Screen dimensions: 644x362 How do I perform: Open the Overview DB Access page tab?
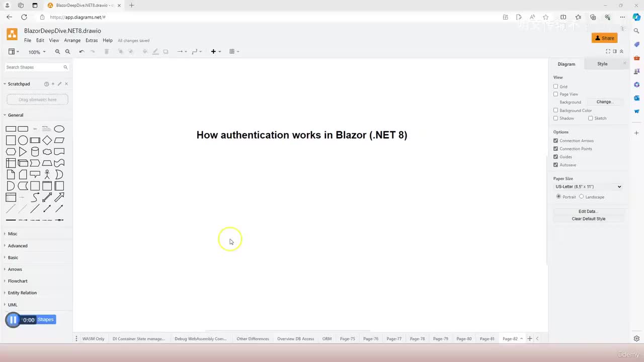295,339
